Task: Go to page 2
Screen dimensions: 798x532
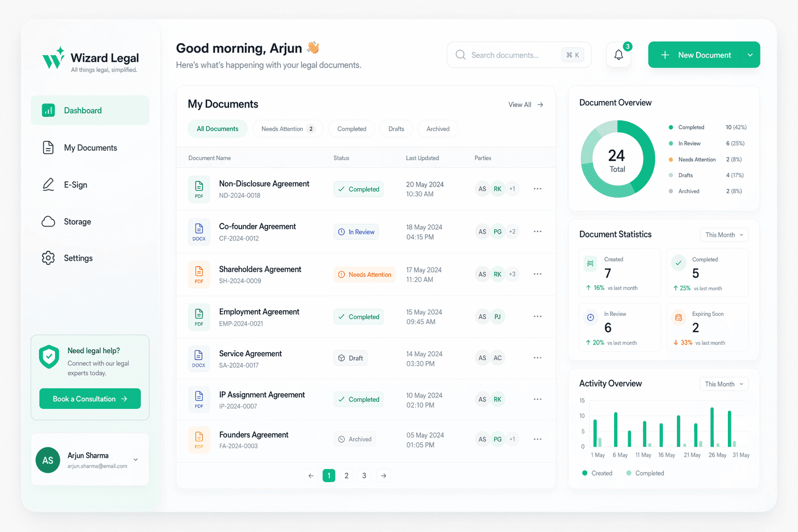Action: pos(347,475)
